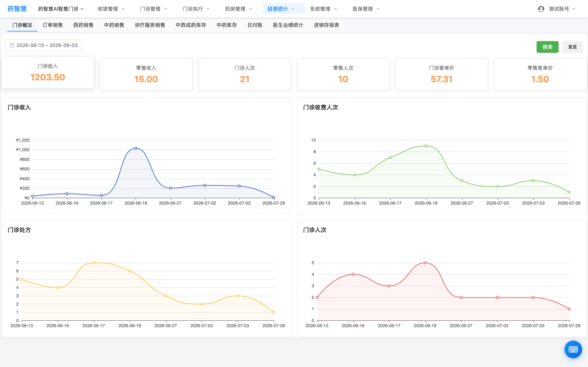Open the 收银管理 dropdown menu
The height and width of the screenshot is (367, 588).
pos(111,9)
